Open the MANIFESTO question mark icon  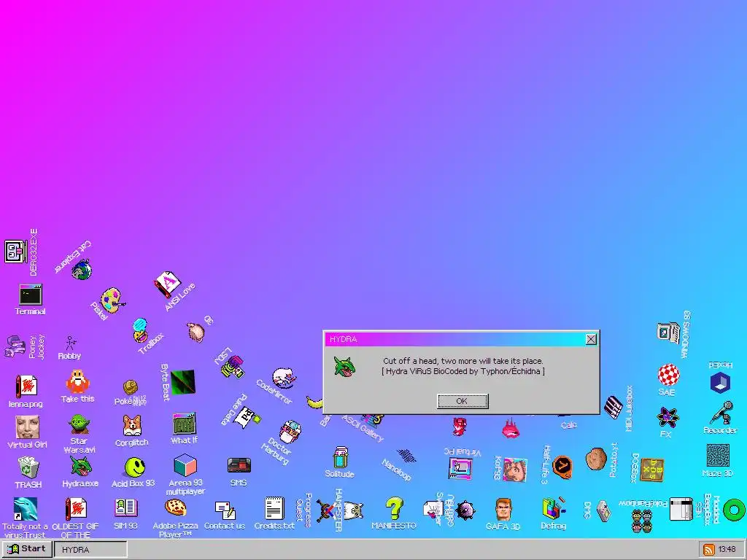(x=395, y=508)
